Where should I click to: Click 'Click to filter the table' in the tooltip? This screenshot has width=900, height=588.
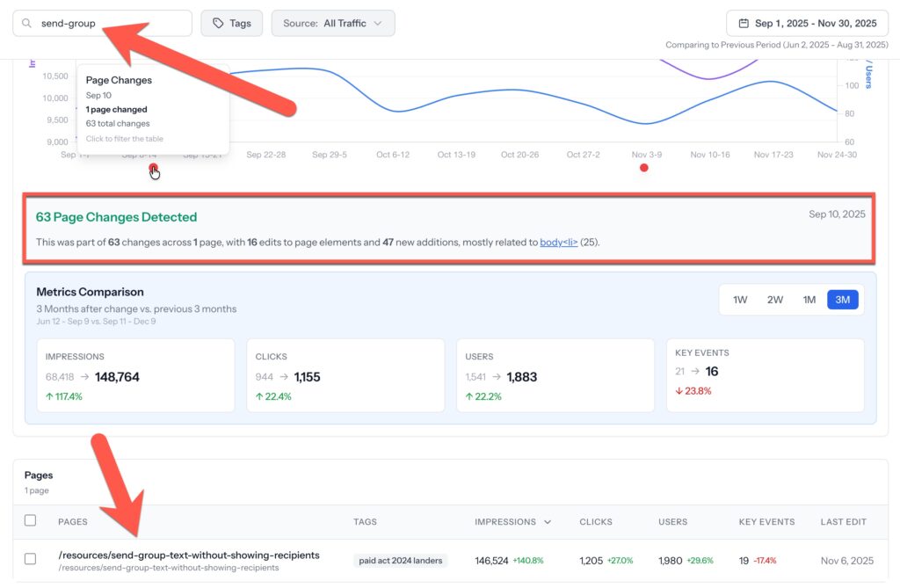(x=123, y=137)
